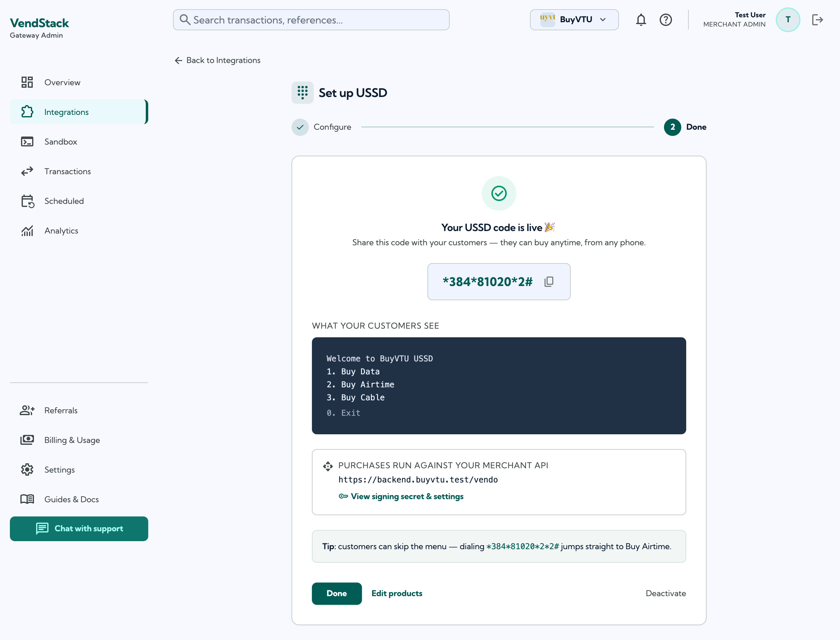The height and width of the screenshot is (640, 840).
Task: Open notifications bell icon
Action: point(641,20)
